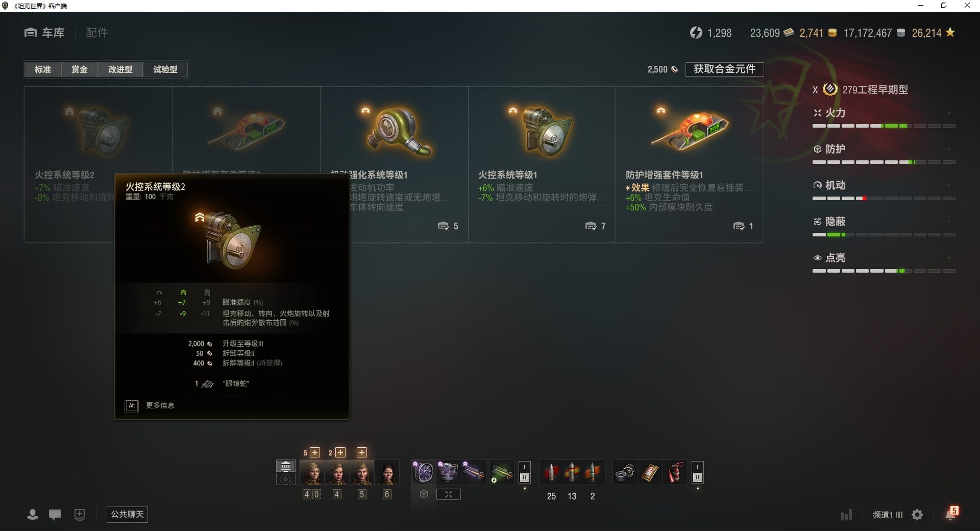The image size is (980, 531).
Task: Open the notifications bell icon
Action: pyautogui.click(x=951, y=514)
